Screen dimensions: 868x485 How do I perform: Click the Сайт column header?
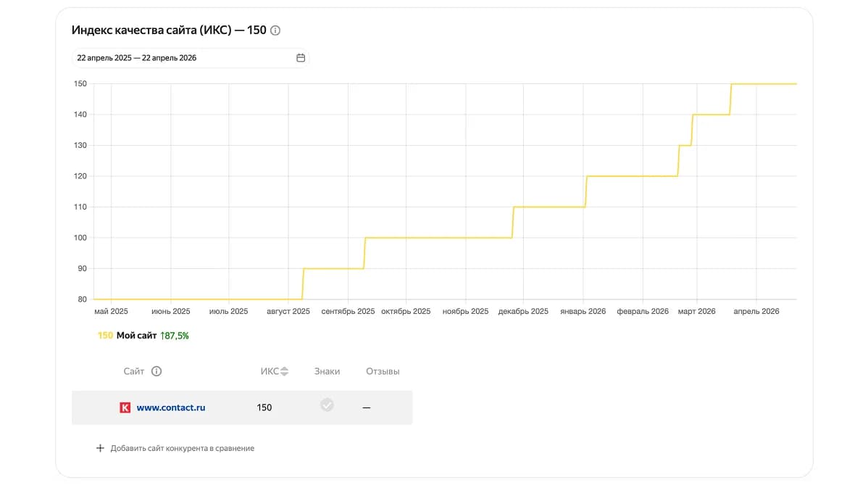(134, 371)
